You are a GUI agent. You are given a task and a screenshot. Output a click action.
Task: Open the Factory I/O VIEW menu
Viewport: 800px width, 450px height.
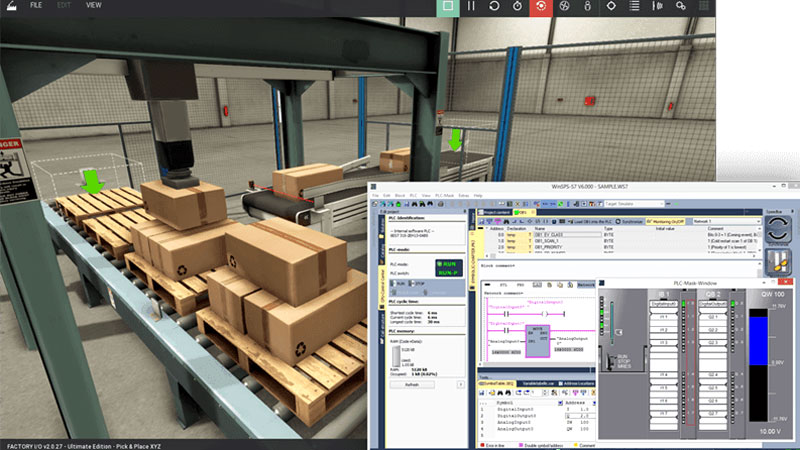(93, 5)
